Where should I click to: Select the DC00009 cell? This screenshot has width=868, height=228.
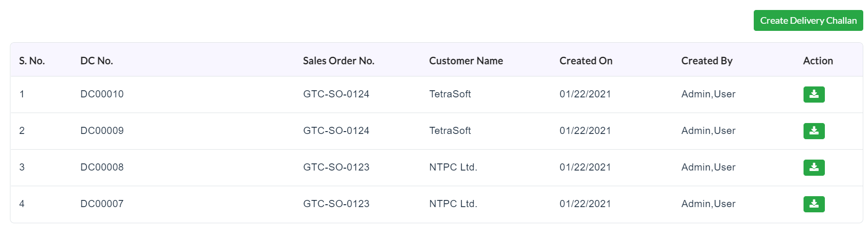[102, 131]
